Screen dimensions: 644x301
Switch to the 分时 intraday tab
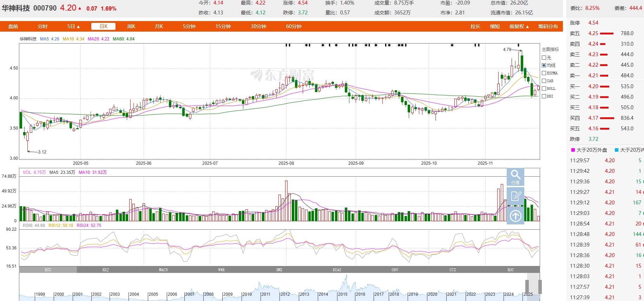(42, 26)
